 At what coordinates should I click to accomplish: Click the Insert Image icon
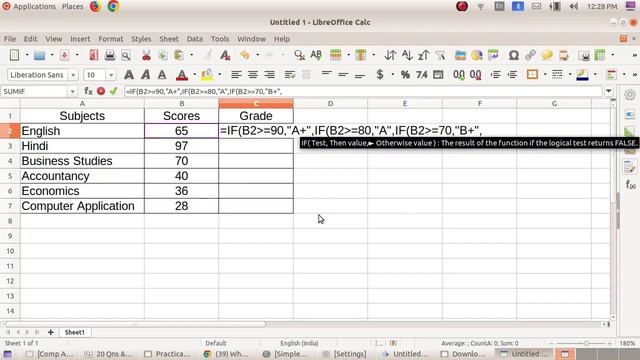(x=460, y=55)
